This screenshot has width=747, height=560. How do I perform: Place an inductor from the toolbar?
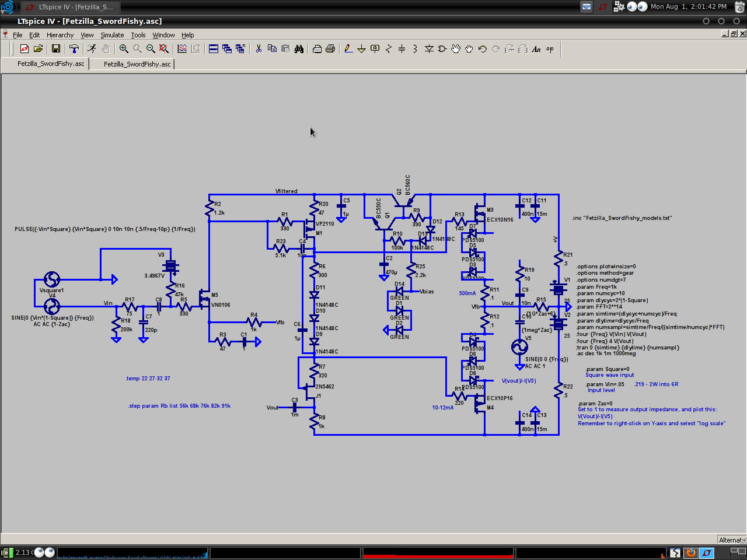pos(415,49)
